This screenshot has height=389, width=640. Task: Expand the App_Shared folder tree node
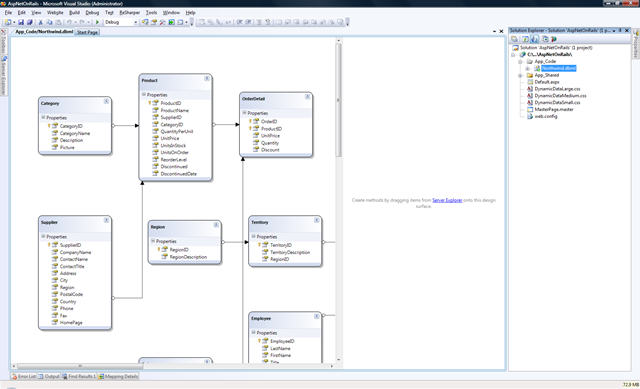(520, 76)
